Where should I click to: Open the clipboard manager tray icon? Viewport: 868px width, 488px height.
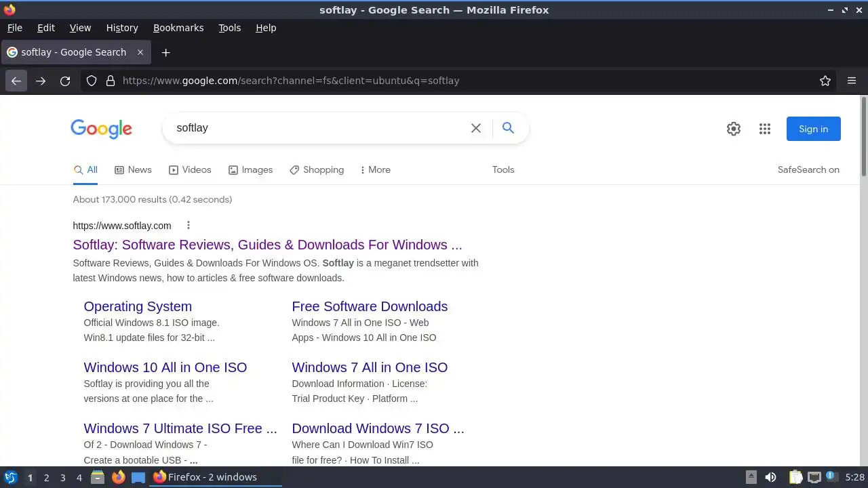point(795,477)
